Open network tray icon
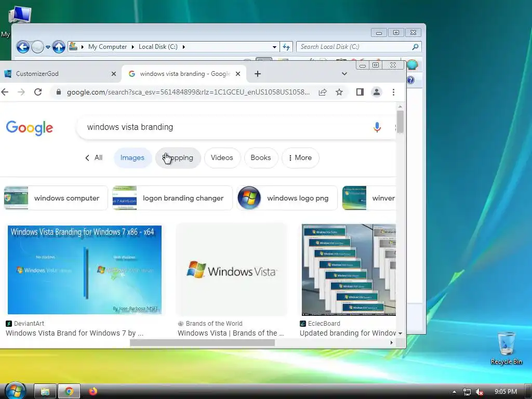Screen dimensions: 532x399 click(x=467, y=392)
